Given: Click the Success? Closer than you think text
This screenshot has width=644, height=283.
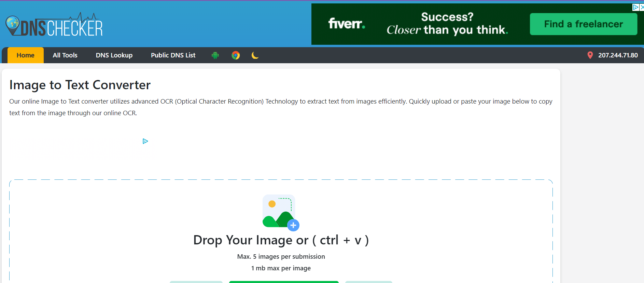Looking at the screenshot, I should pos(447,24).
